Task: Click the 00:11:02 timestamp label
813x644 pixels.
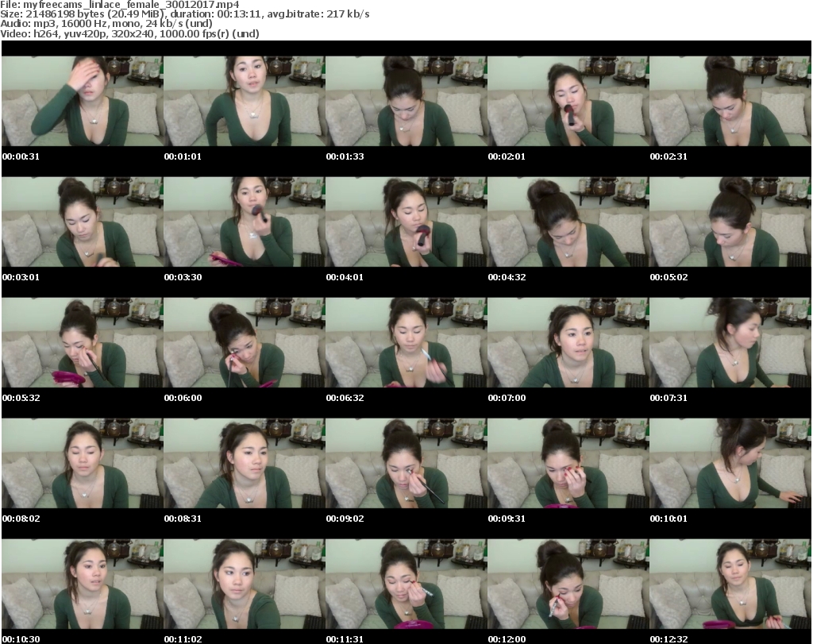Action: 183,639
